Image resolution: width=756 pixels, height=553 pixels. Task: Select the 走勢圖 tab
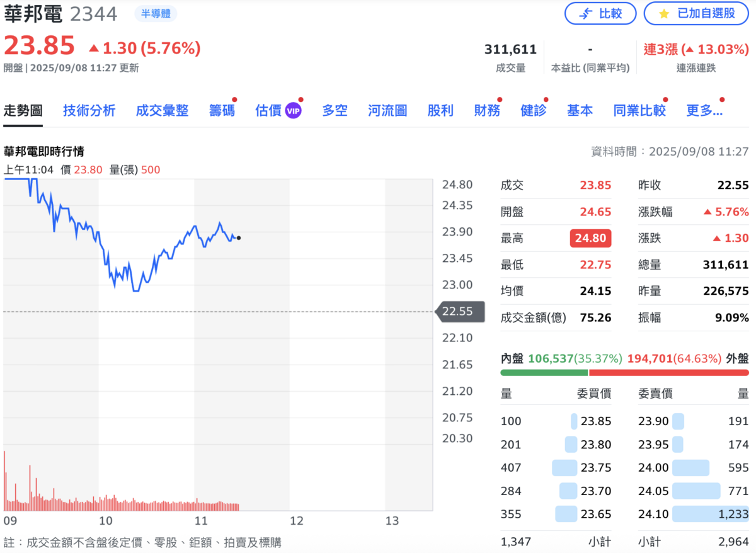click(x=23, y=111)
